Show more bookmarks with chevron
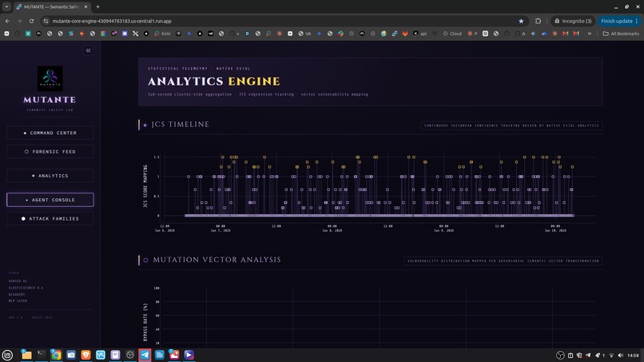The height and width of the screenshot is (362, 644). 590,34
